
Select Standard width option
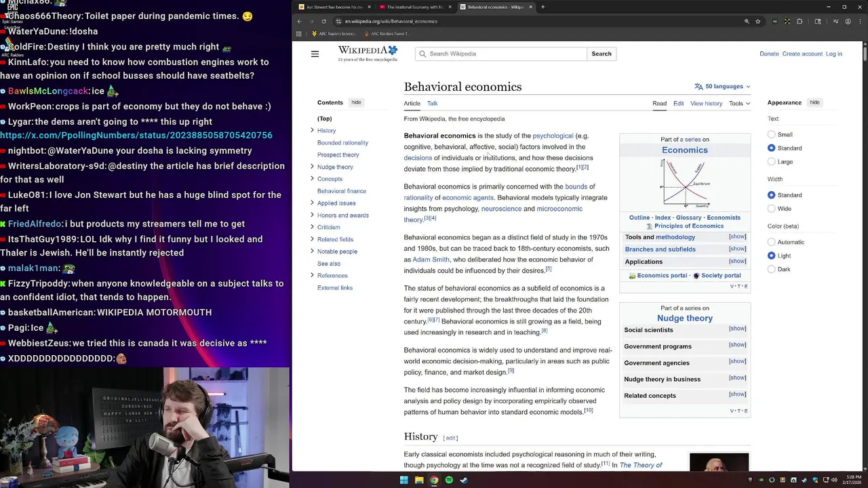coord(771,195)
